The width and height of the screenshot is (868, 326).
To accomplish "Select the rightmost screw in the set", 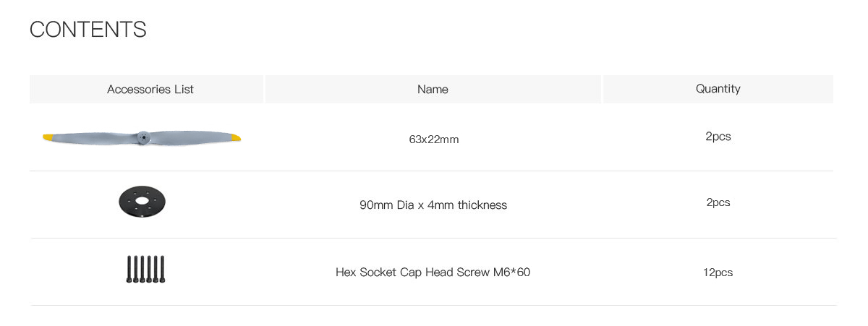I will click(x=162, y=269).
